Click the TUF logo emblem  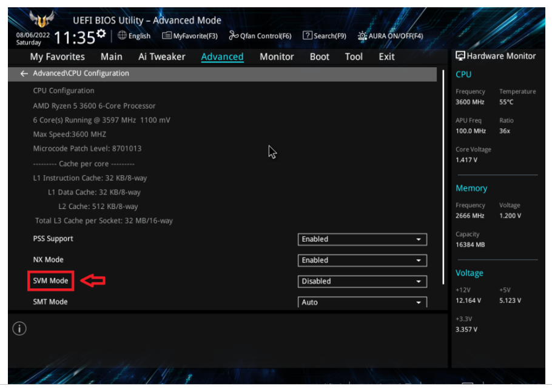click(42, 19)
